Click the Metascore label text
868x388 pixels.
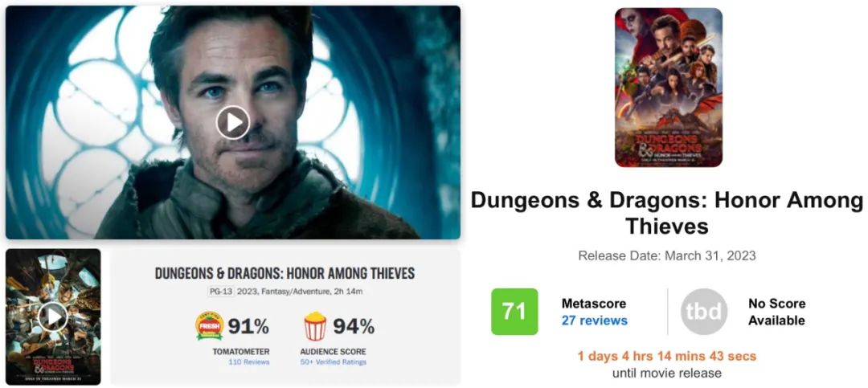click(594, 304)
